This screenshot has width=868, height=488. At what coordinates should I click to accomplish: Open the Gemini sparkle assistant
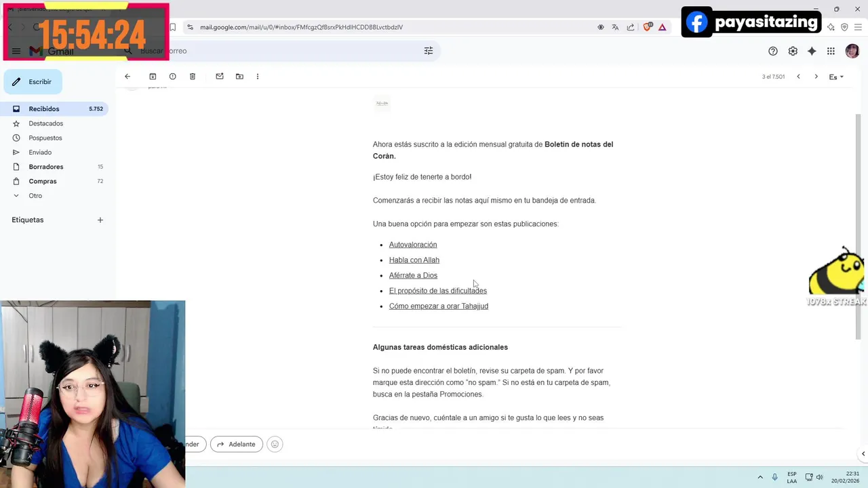pos(812,51)
